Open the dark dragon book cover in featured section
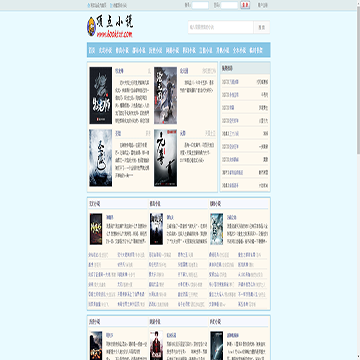 pos(101,95)
